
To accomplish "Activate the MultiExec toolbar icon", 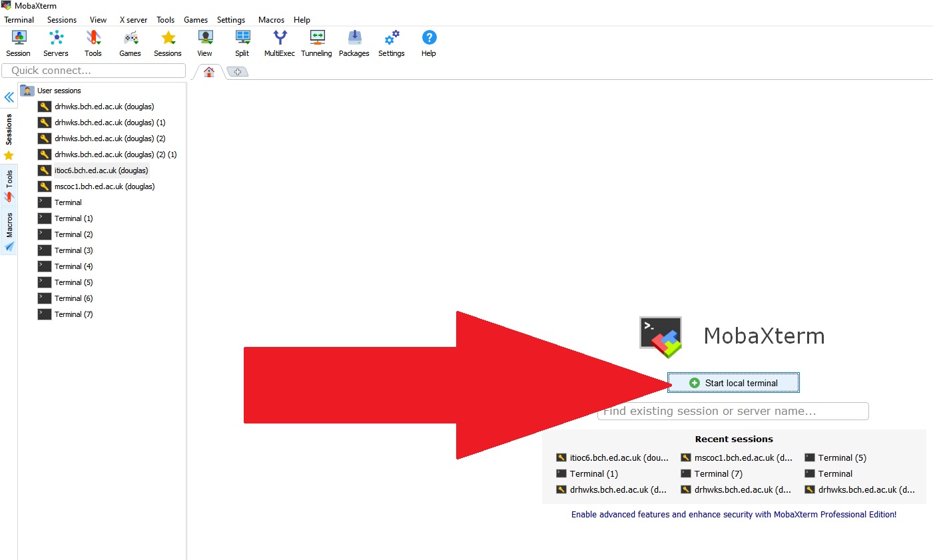I will click(280, 43).
